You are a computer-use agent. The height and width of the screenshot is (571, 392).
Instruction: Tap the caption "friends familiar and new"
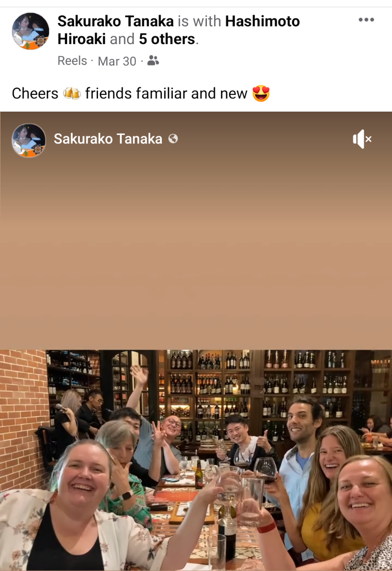coord(166,94)
